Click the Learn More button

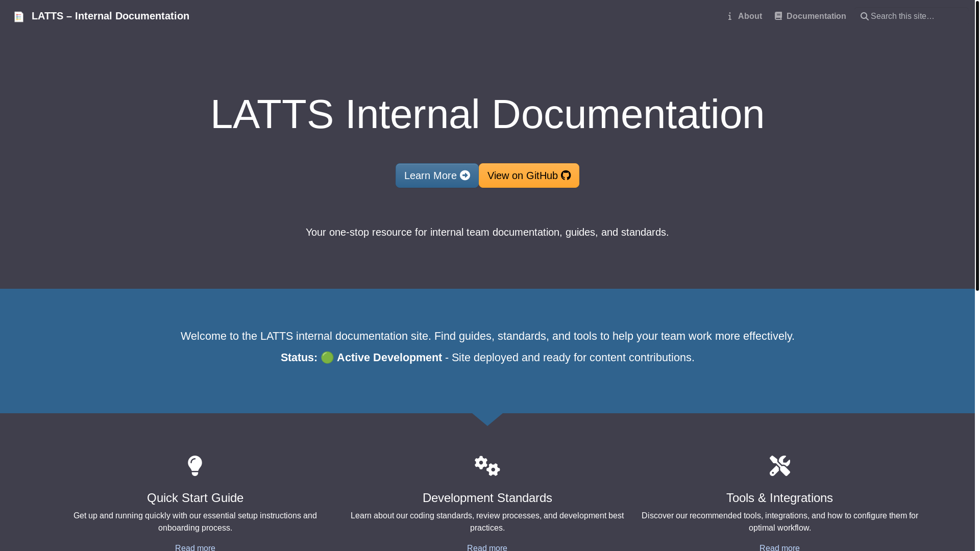click(437, 176)
